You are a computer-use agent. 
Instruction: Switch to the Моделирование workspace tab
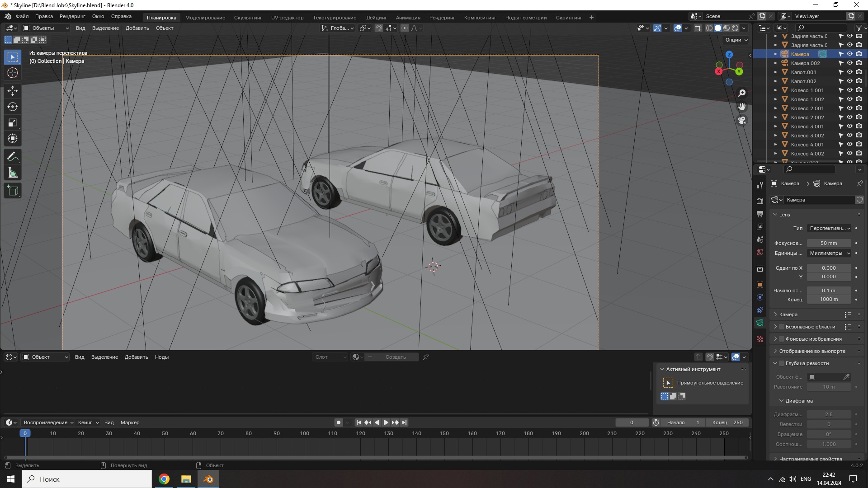tap(205, 18)
